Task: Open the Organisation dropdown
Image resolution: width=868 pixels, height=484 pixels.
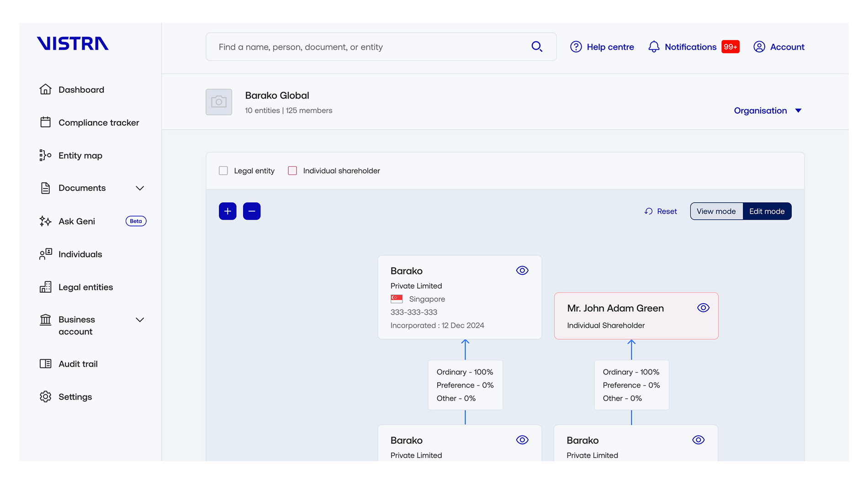Action: click(x=767, y=110)
